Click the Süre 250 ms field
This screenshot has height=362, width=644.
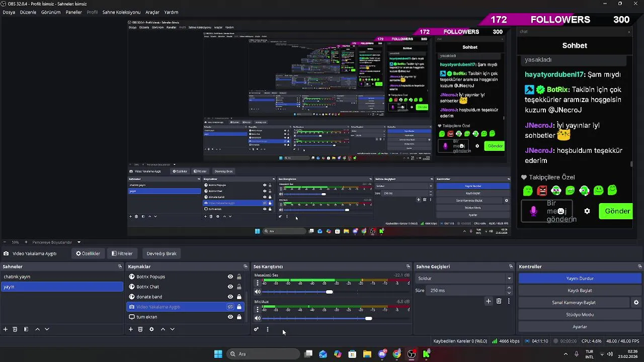[465, 291]
